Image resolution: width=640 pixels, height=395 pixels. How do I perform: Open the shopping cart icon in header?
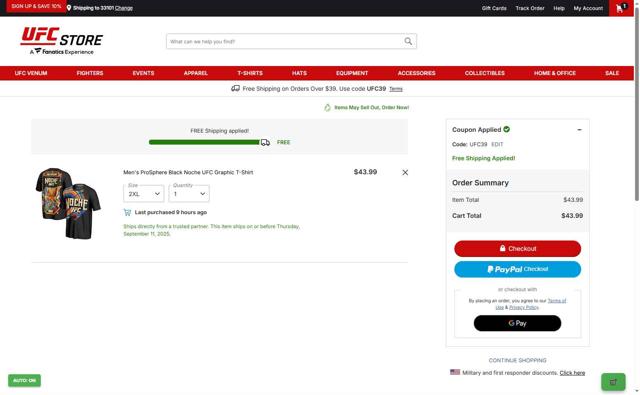[621, 8]
